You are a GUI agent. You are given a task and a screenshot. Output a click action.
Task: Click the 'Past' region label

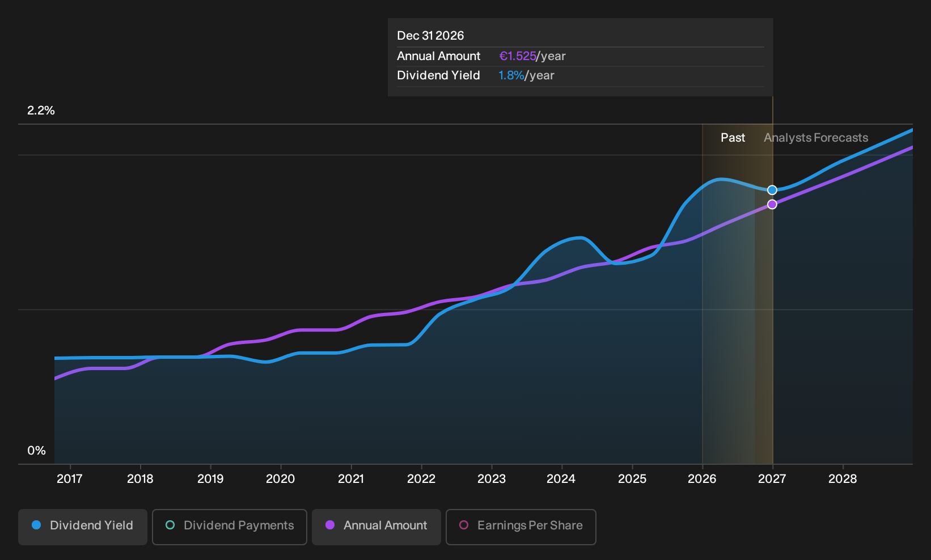[x=733, y=138]
